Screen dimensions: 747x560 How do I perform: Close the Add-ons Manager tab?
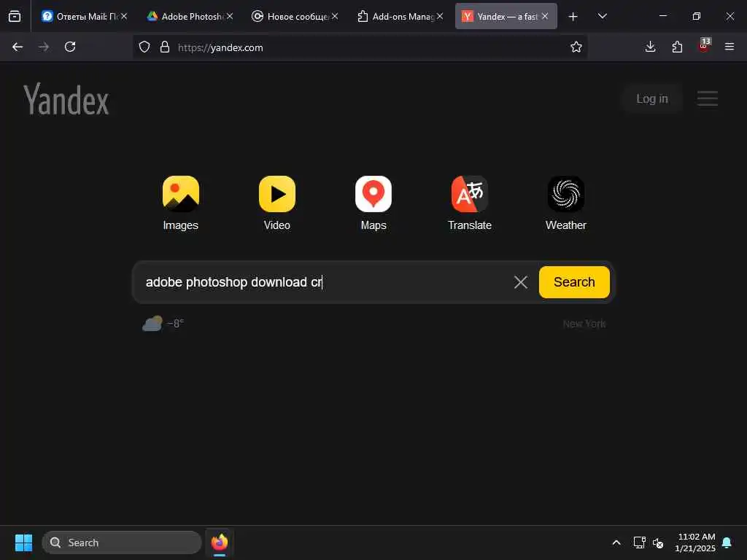tap(440, 16)
